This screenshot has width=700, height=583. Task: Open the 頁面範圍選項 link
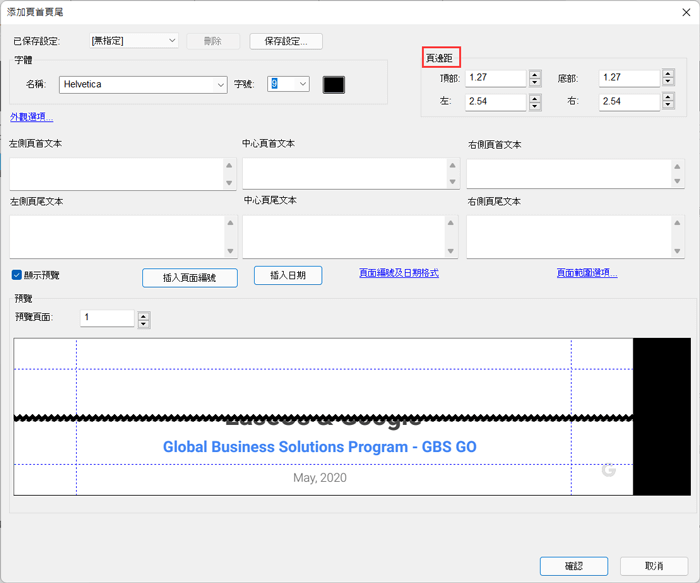pyautogui.click(x=587, y=273)
